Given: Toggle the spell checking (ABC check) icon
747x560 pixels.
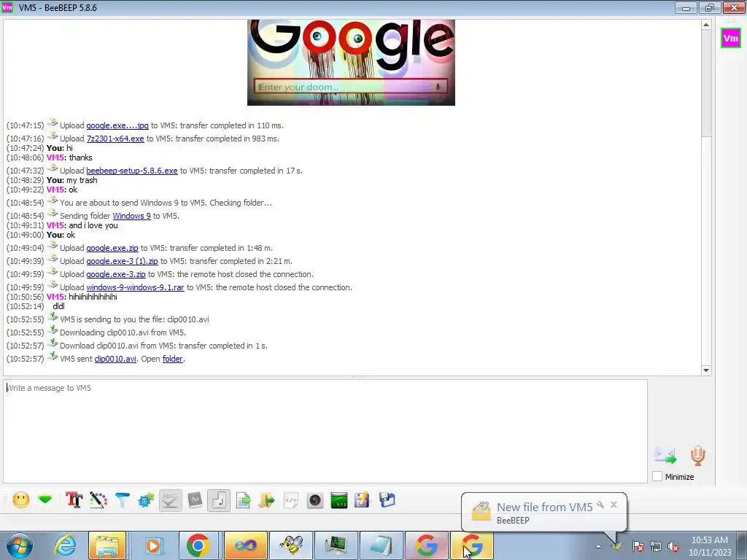Looking at the screenshot, I should click(x=170, y=500).
